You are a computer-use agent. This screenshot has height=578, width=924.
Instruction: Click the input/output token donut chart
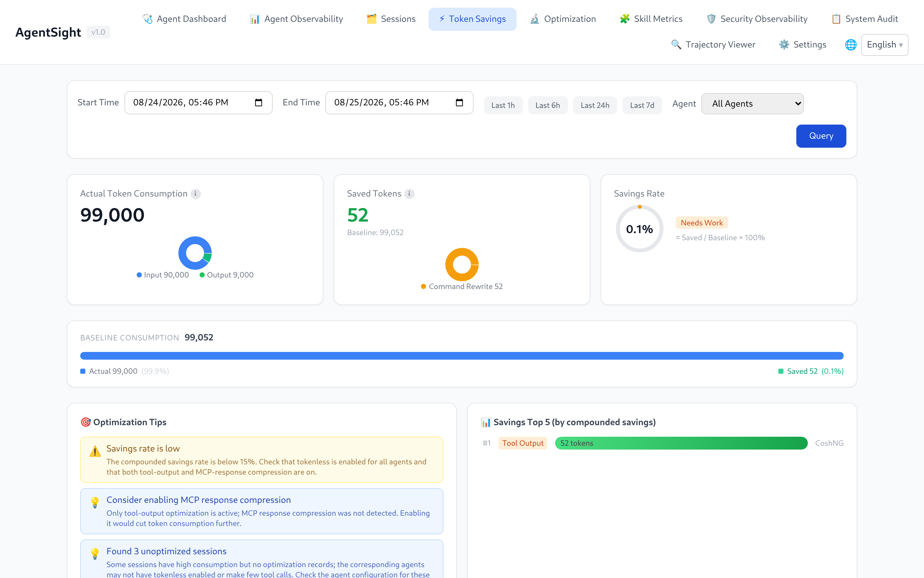(x=195, y=253)
